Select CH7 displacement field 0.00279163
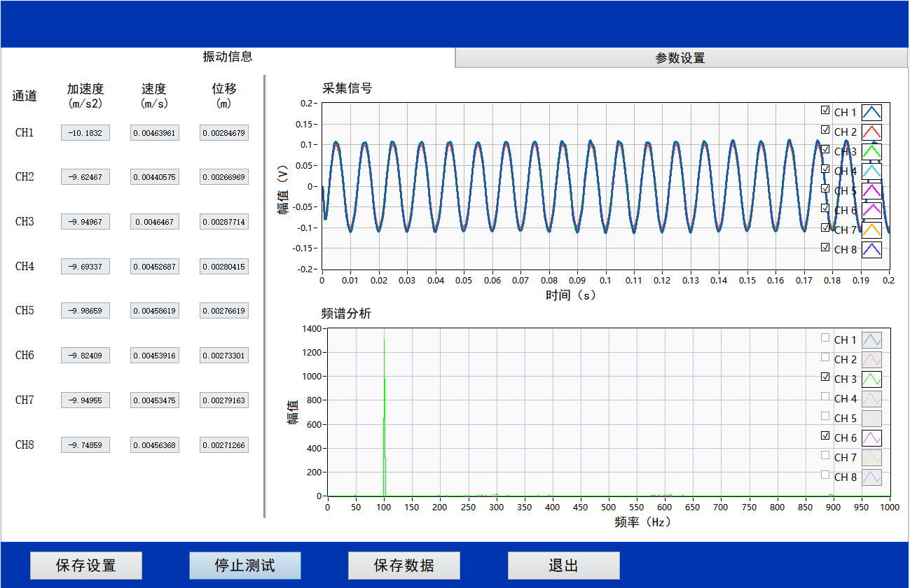Viewport: 910px width, 588px height. click(224, 400)
